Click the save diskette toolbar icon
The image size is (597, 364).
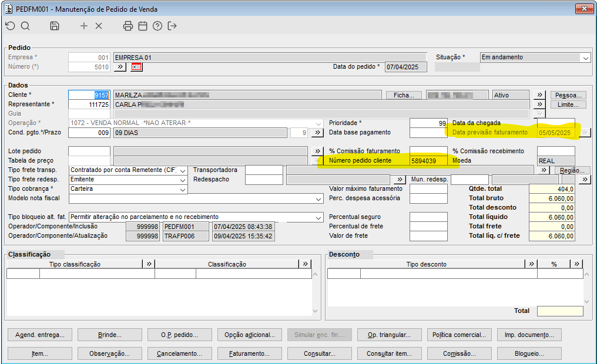[x=55, y=26]
